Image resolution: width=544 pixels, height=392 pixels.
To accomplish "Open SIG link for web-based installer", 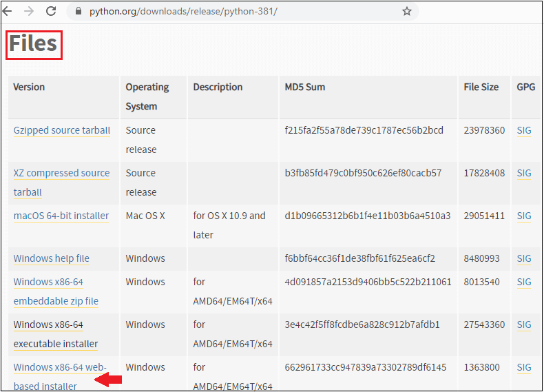I will [x=524, y=367].
